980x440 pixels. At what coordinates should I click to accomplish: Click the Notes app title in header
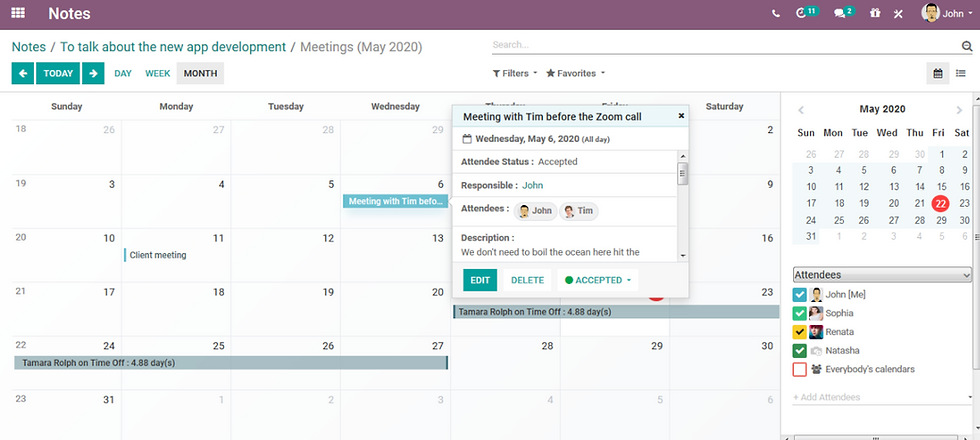click(69, 13)
